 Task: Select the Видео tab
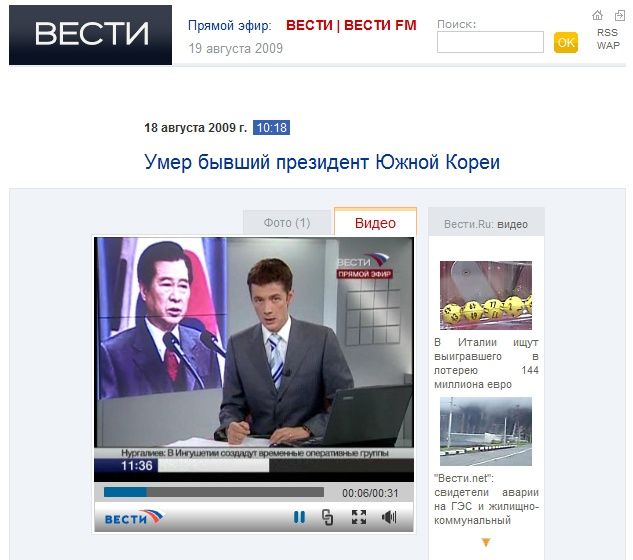coord(375,222)
